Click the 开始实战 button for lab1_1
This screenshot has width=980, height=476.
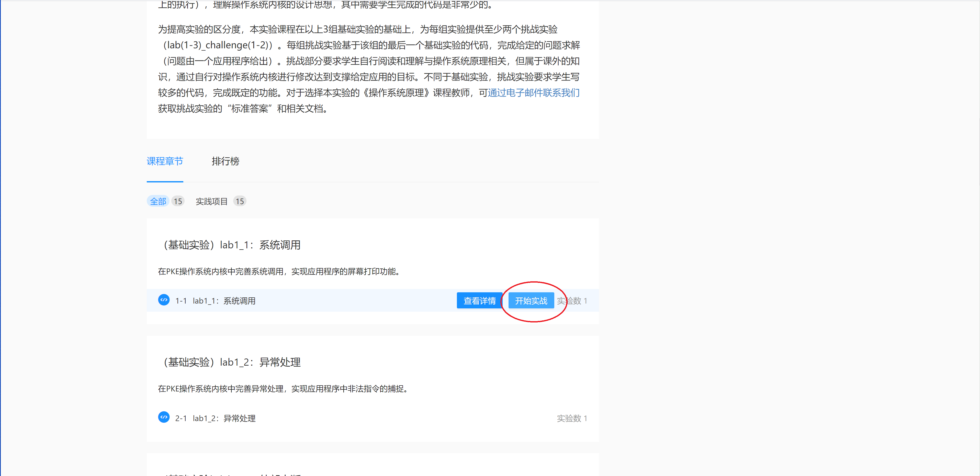coord(530,300)
